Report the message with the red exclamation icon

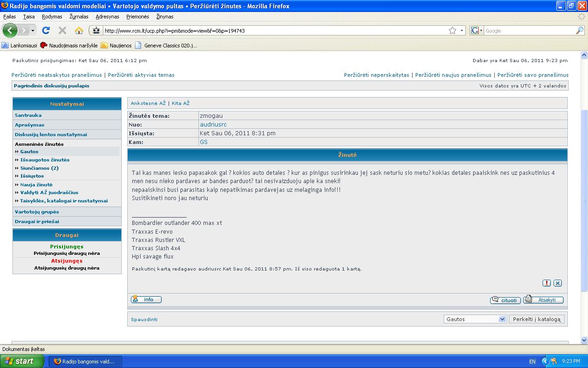[546, 283]
